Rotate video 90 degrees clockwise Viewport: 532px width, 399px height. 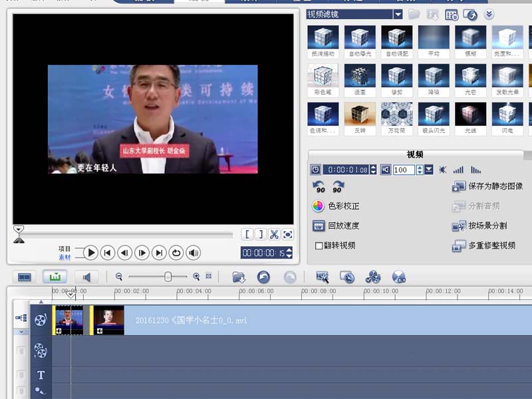[338, 187]
